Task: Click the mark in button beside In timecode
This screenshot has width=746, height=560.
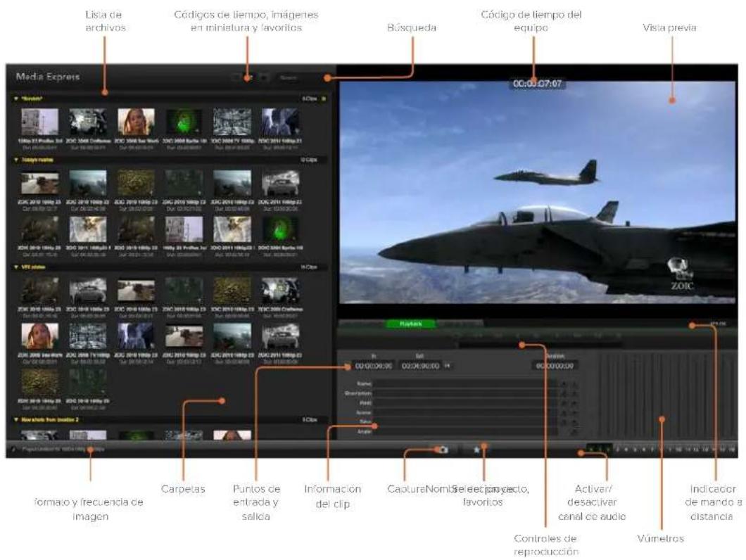Action: [349, 366]
